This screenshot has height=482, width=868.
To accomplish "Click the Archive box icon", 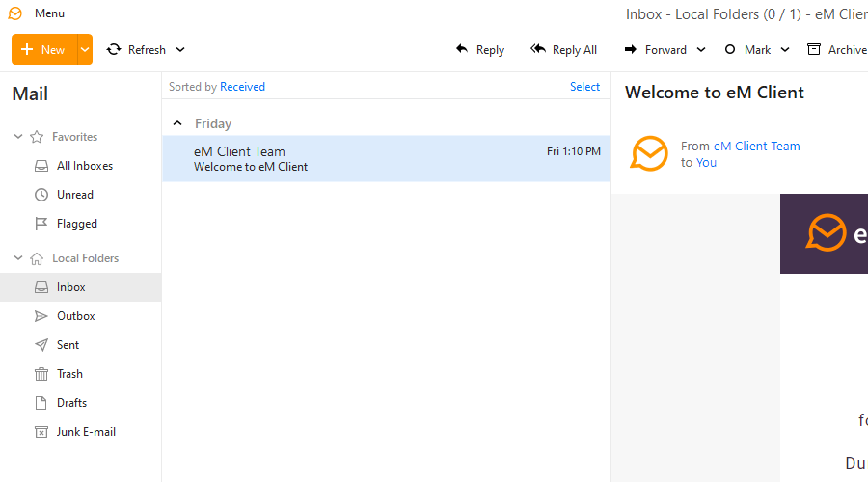I will tap(814, 49).
